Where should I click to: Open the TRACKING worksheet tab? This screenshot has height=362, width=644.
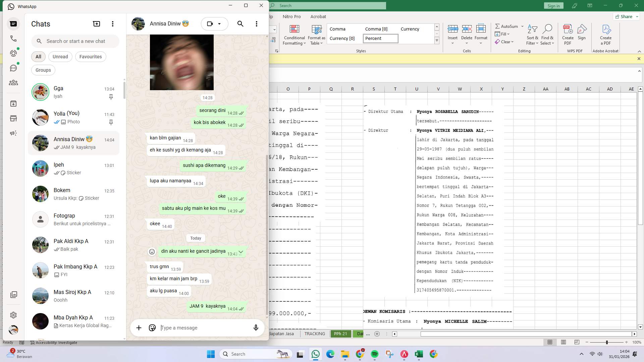point(314,334)
